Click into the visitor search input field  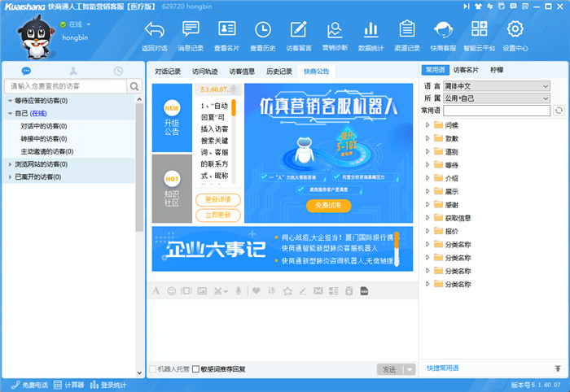[x=65, y=85]
